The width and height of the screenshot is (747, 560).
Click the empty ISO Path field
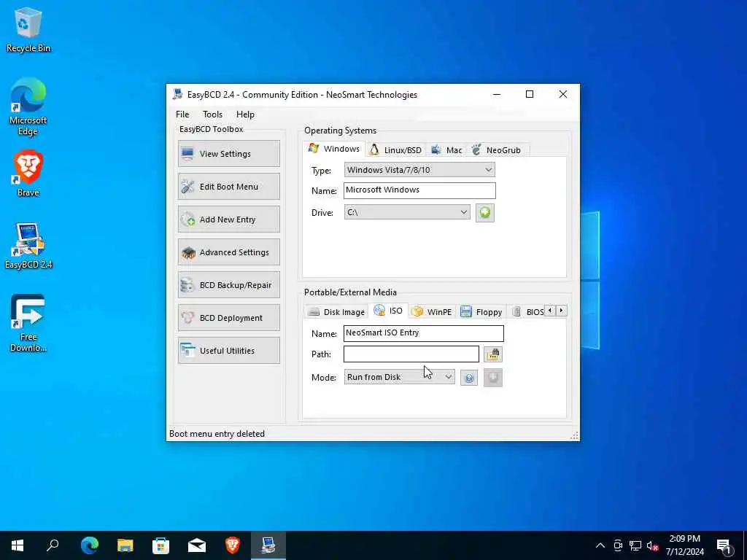coord(411,354)
